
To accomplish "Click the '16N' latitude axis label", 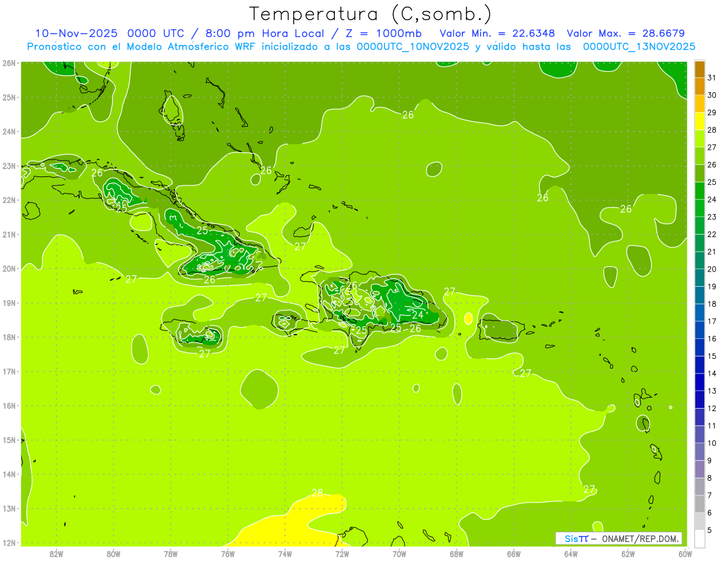I will point(9,406).
